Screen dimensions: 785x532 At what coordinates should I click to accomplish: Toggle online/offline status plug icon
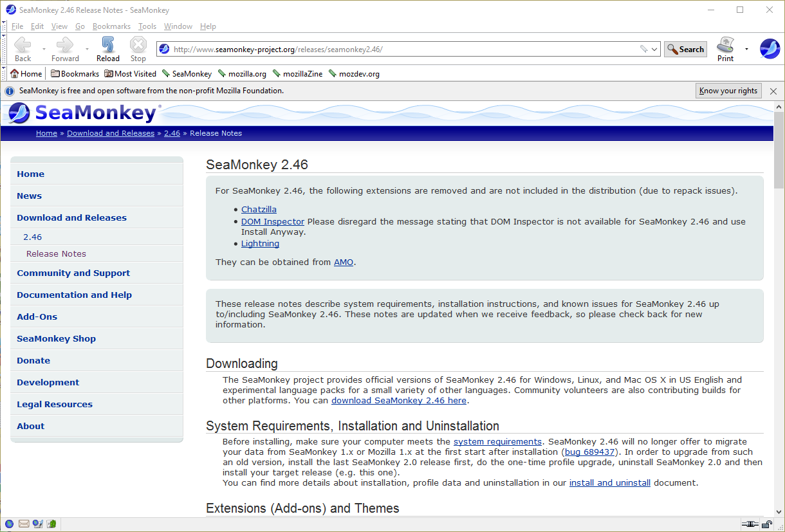pyautogui.click(x=750, y=524)
